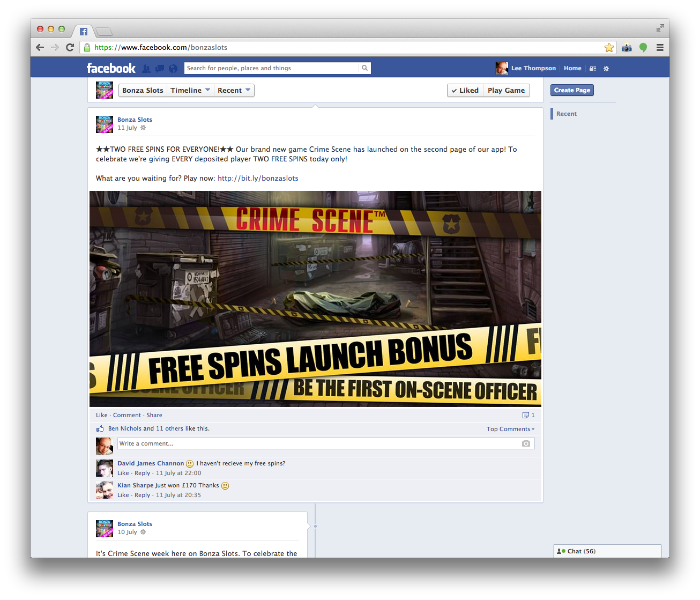
Task: Click Bonza Slots name on 10 July post
Action: [135, 524]
